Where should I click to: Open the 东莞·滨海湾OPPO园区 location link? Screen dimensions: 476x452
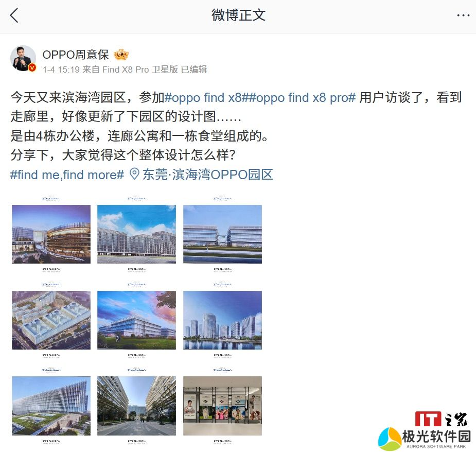[208, 175]
